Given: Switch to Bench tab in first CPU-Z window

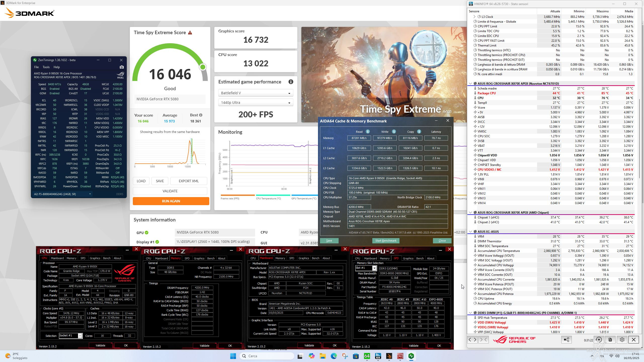Looking at the screenshot, I should (107, 258).
